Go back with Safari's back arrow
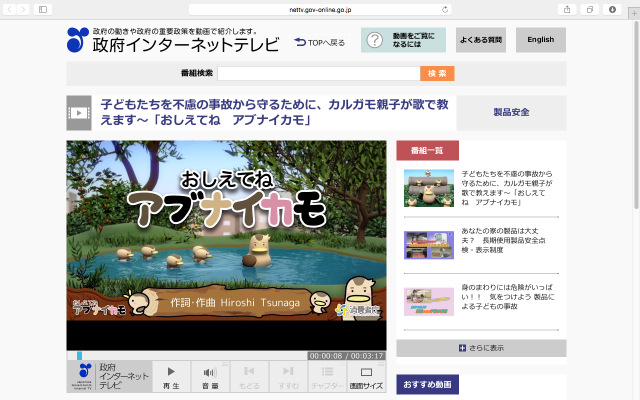 tap(9, 9)
